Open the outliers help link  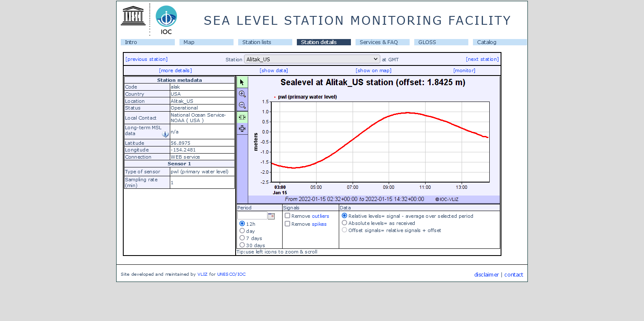(320, 216)
